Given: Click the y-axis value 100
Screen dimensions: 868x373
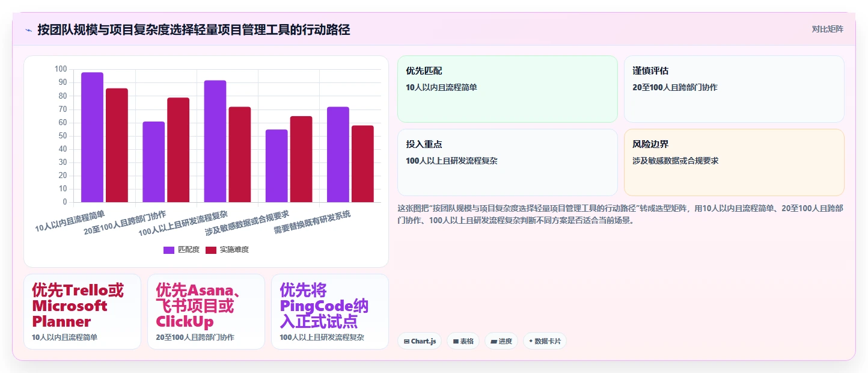Looking at the screenshot, I should click(60, 69).
